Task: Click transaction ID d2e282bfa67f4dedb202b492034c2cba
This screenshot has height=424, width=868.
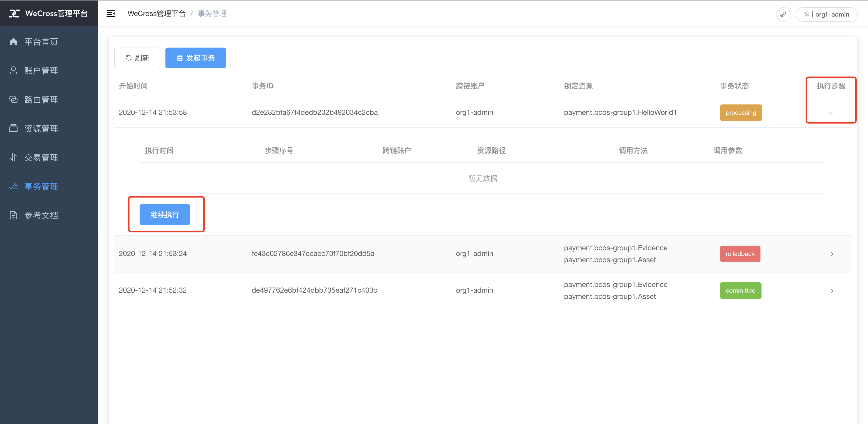Action: tap(314, 112)
